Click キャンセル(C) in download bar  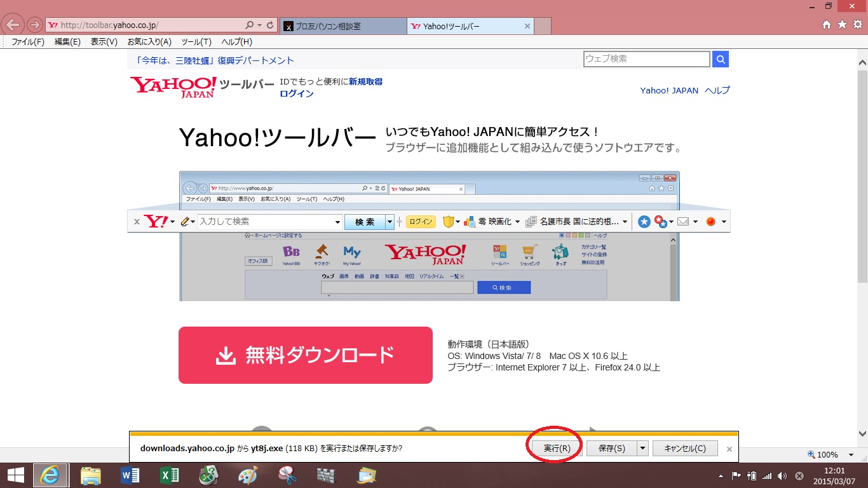[x=685, y=448]
